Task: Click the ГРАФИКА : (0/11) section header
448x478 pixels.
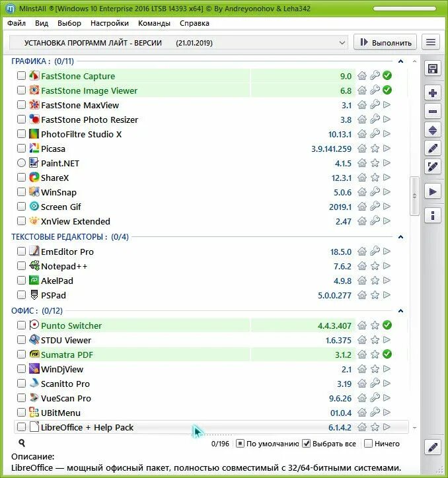Action: click(x=43, y=61)
